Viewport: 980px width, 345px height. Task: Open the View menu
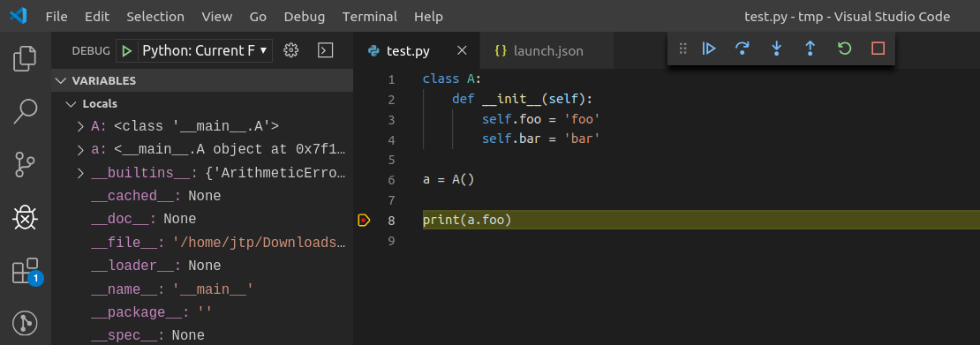217,16
